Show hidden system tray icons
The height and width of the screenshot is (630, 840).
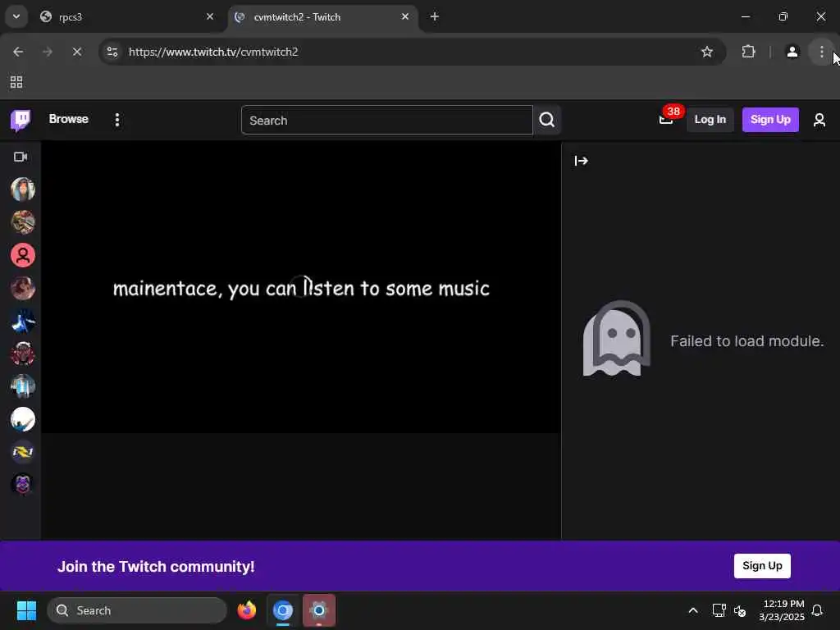click(692, 610)
